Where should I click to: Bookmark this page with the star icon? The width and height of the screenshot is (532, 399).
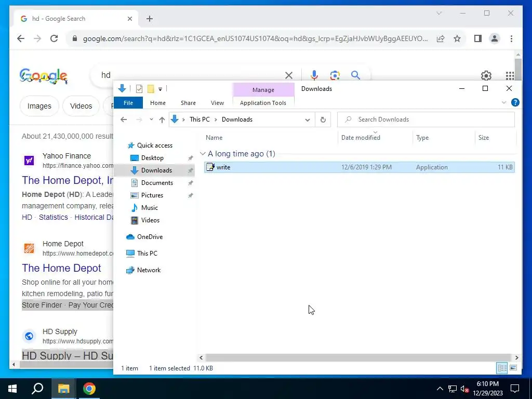pyautogui.click(x=457, y=38)
